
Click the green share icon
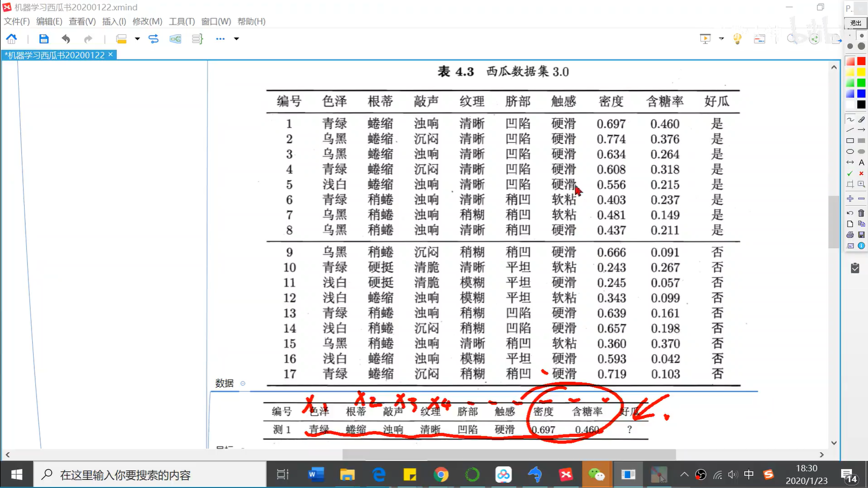[814, 39]
